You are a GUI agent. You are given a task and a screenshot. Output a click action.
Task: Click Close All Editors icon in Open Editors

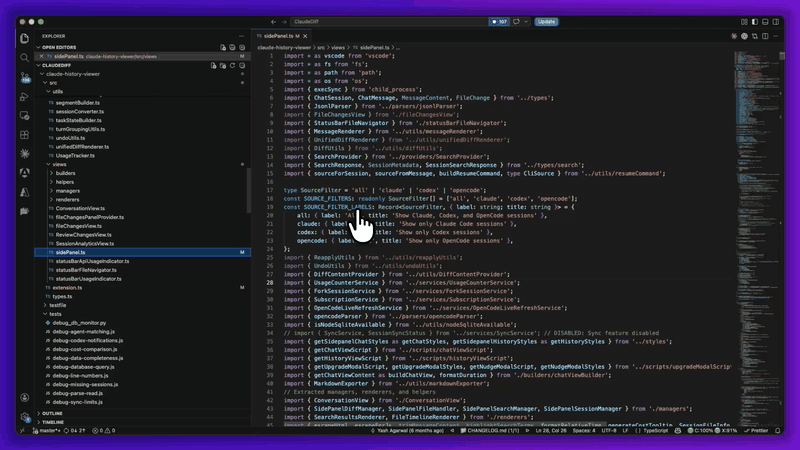point(242,47)
